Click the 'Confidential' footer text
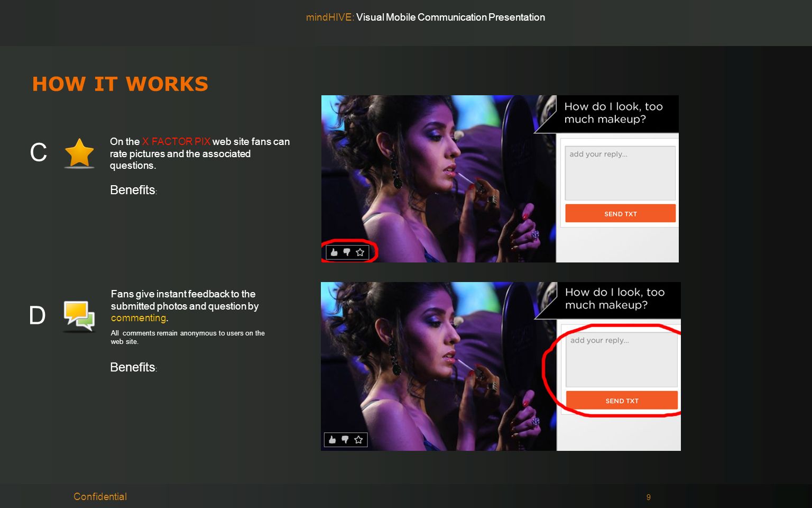The image size is (812, 508). pyautogui.click(x=100, y=496)
